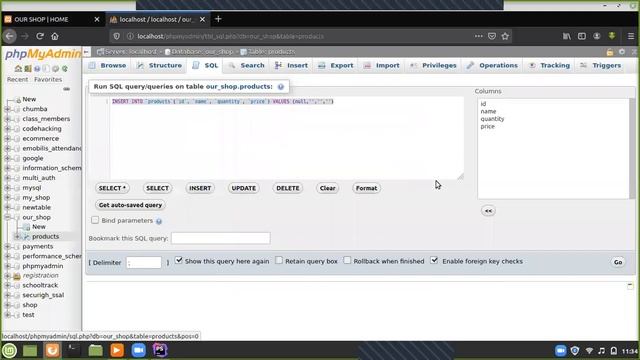Click the lock icon in phpMyAdmin header
This screenshot has height=360, width=640.
(x=610, y=52)
